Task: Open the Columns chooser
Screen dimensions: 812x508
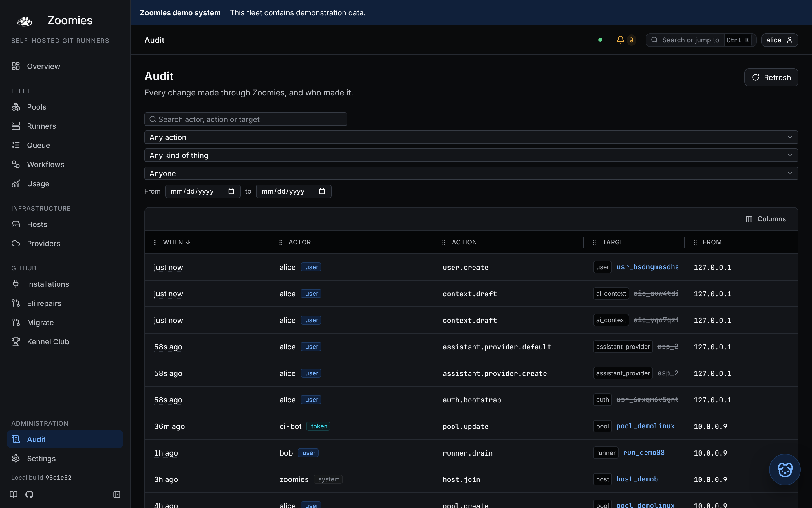Action: pyautogui.click(x=766, y=219)
